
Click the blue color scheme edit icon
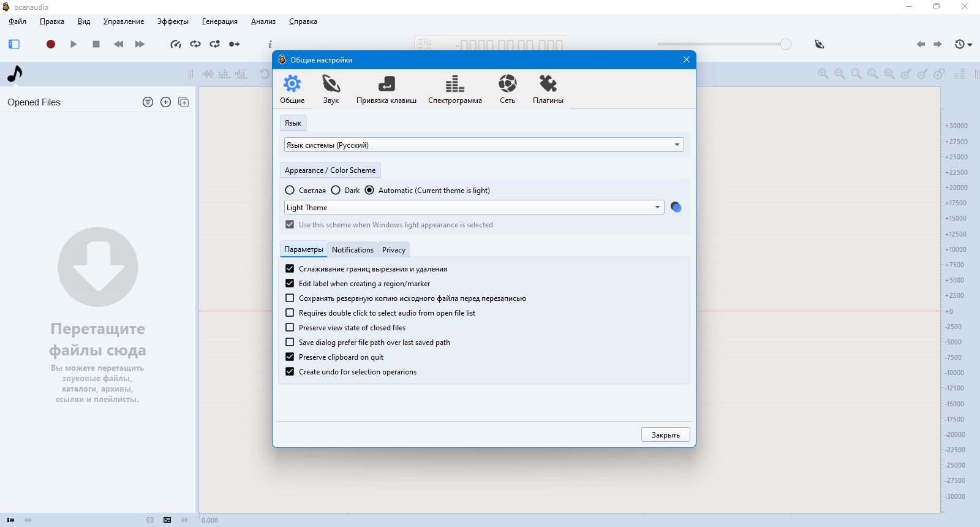pyautogui.click(x=676, y=207)
